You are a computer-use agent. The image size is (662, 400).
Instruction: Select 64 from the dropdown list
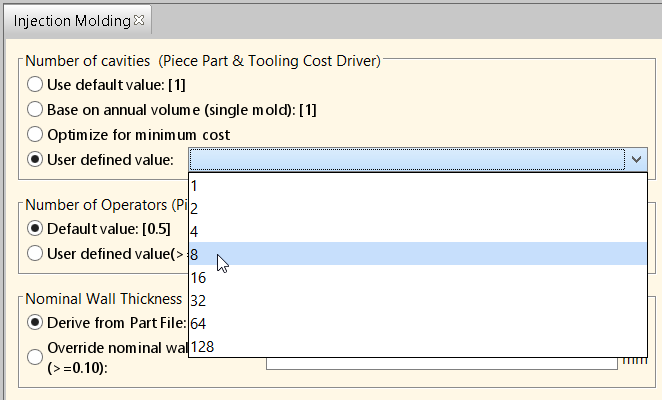[x=418, y=323]
